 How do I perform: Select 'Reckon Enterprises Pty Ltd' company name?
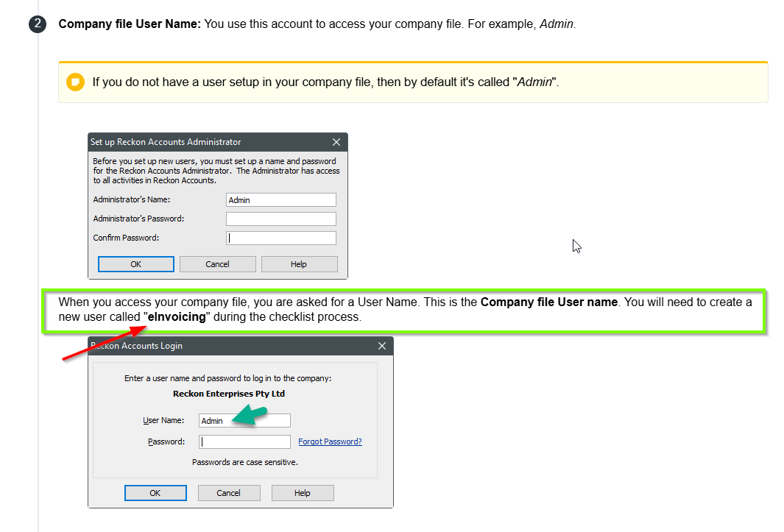click(x=229, y=394)
